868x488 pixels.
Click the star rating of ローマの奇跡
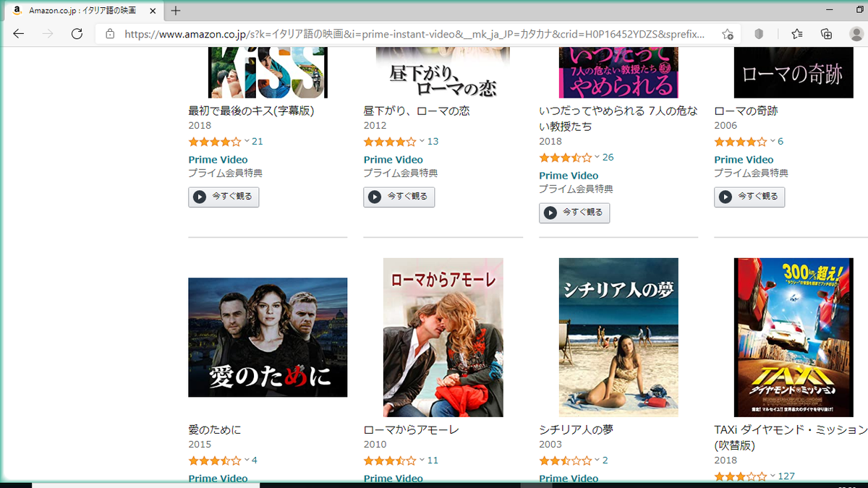pyautogui.click(x=741, y=141)
